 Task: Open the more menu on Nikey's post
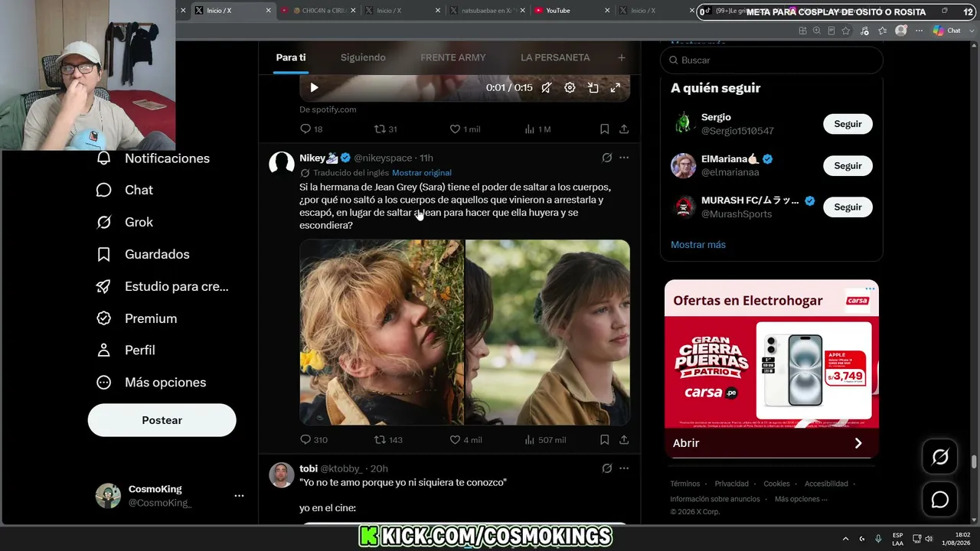(624, 158)
